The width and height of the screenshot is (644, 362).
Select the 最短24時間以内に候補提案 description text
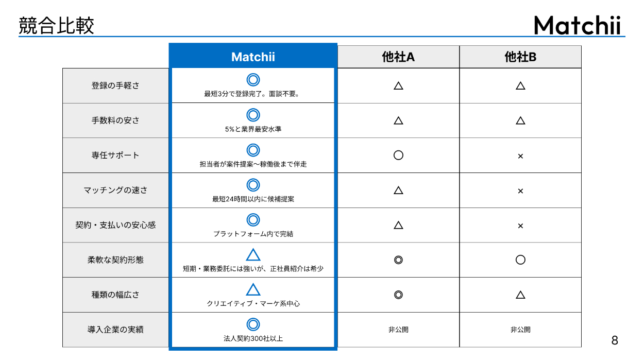[x=253, y=199]
